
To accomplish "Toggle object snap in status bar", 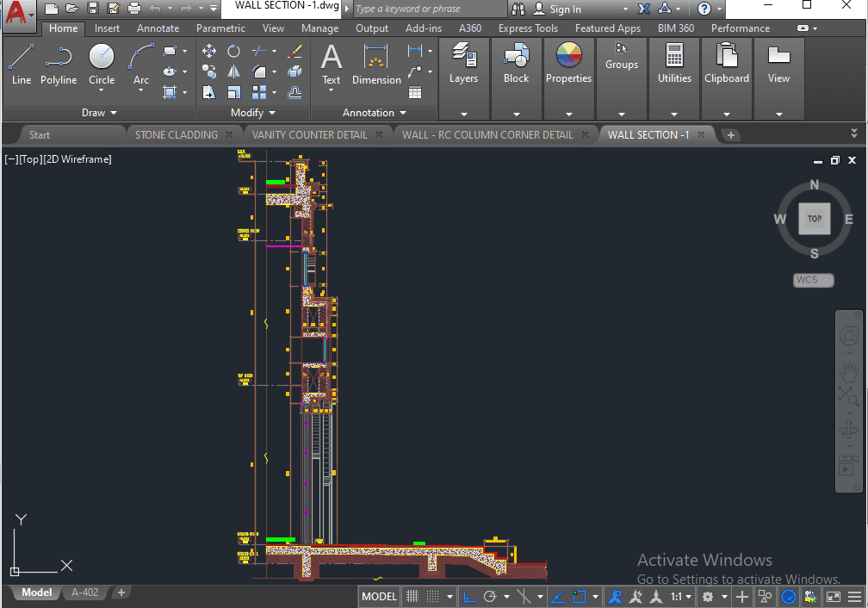I will 580,597.
